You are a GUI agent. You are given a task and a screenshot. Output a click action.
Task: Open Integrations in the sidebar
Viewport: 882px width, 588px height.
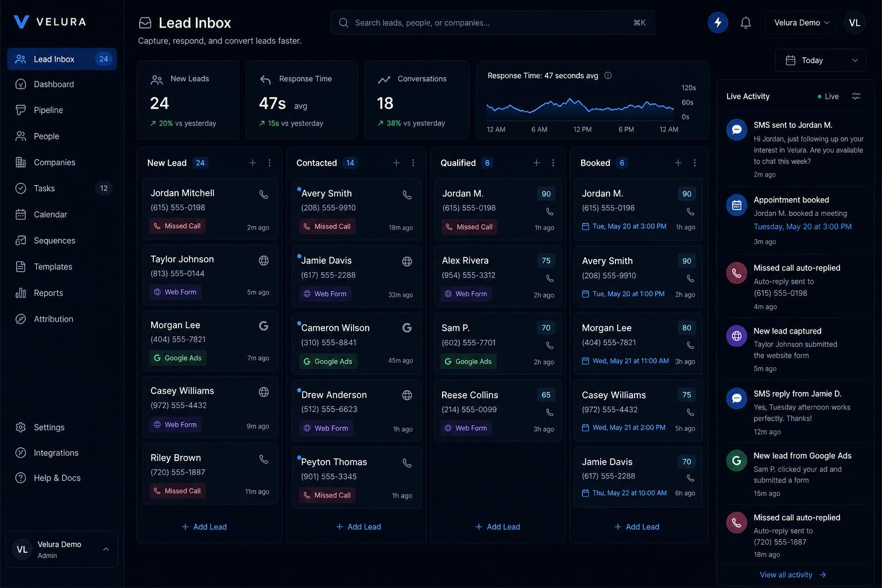click(62, 453)
